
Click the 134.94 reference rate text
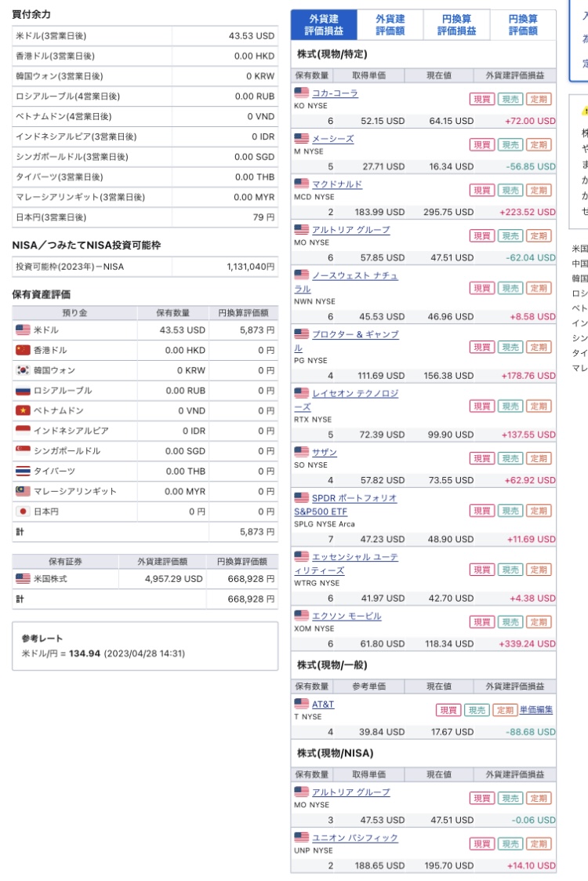tap(84, 653)
